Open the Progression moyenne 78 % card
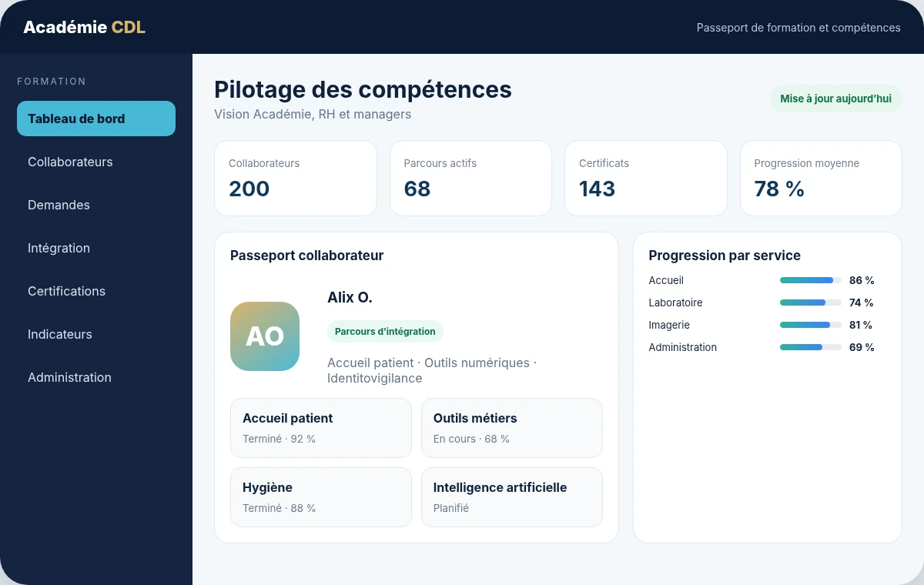924x585 pixels. [x=821, y=178]
